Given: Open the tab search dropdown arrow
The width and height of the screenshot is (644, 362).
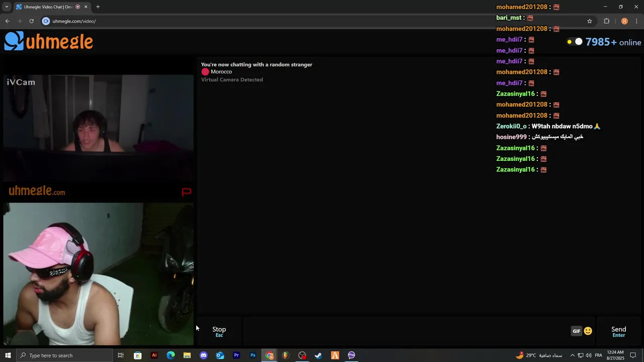Looking at the screenshot, I should pyautogui.click(x=7, y=7).
